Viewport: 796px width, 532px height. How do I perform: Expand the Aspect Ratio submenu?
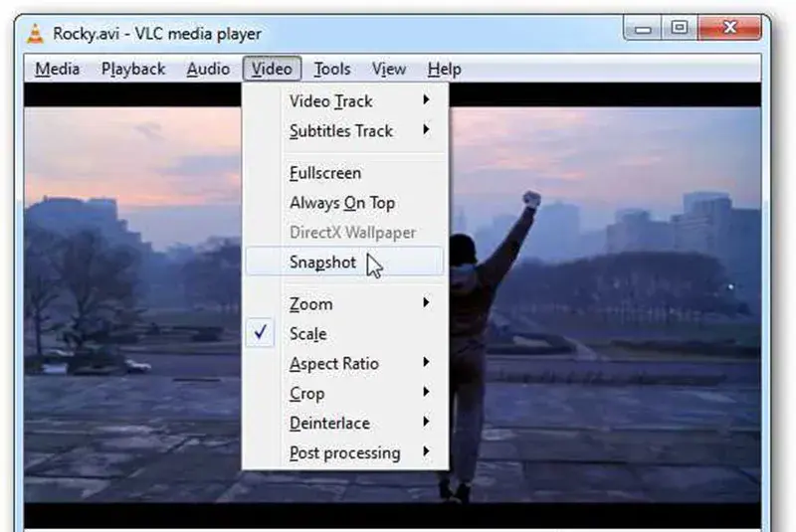[x=345, y=364]
